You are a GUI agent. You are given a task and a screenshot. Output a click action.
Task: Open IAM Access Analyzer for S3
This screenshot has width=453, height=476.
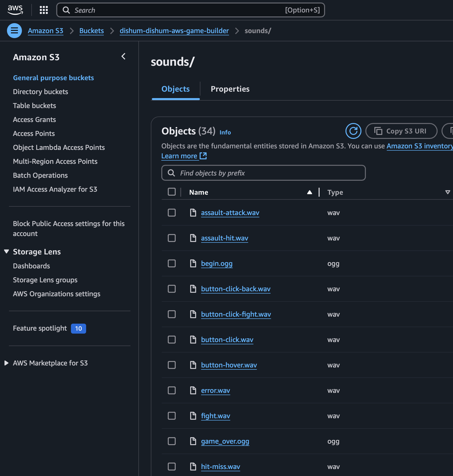point(55,189)
